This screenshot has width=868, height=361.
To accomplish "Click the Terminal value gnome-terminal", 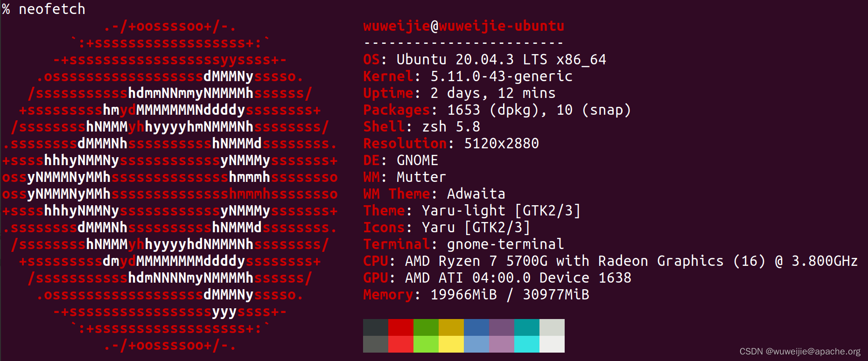I will click(505, 244).
